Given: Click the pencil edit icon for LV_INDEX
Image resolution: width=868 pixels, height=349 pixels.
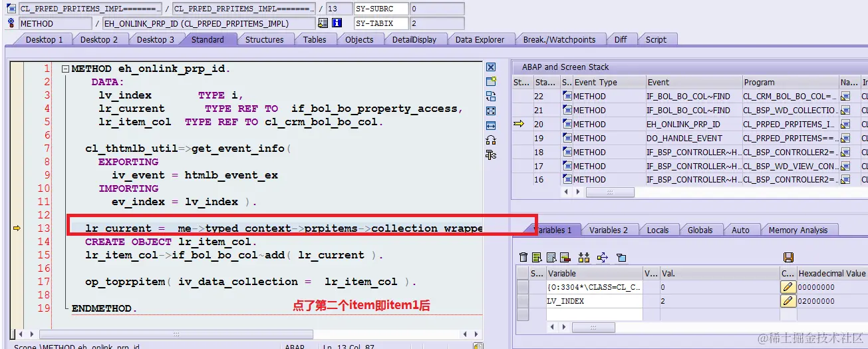Looking at the screenshot, I should (x=788, y=301).
